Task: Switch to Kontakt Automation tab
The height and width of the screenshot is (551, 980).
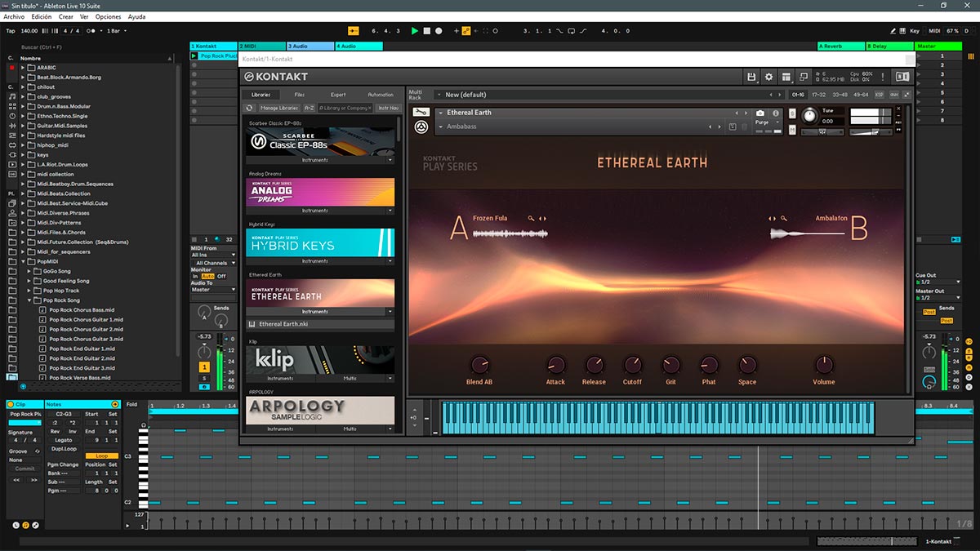Action: point(380,95)
